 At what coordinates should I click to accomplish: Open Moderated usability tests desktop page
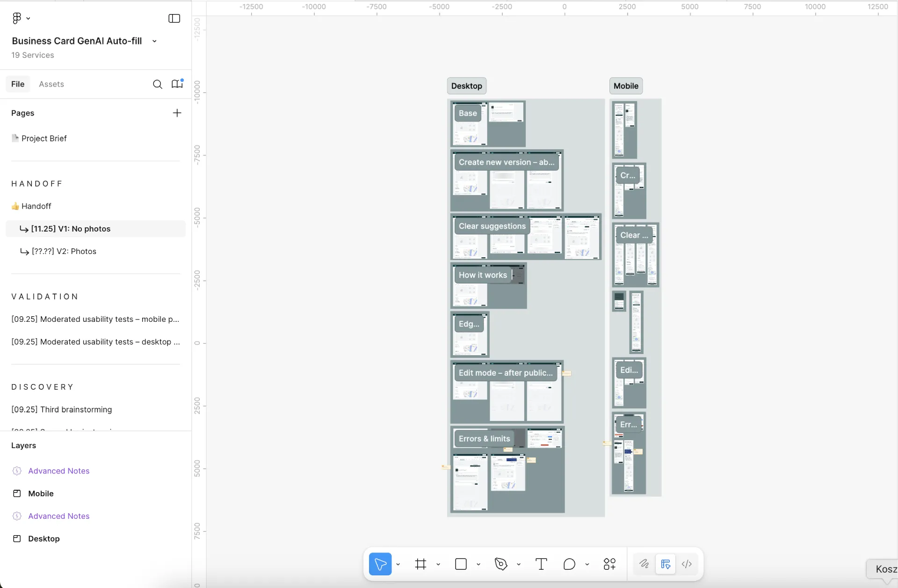pos(95,342)
